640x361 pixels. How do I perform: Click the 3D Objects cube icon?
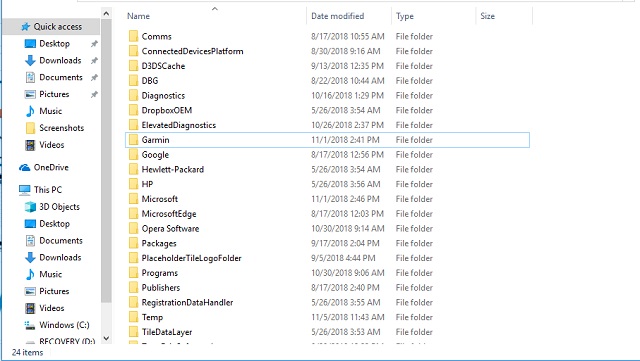pos(30,207)
